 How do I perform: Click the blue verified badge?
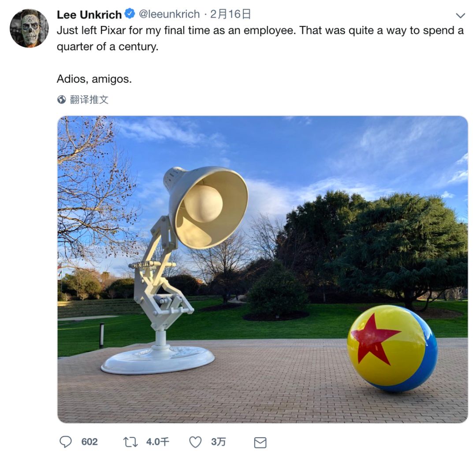130,14
